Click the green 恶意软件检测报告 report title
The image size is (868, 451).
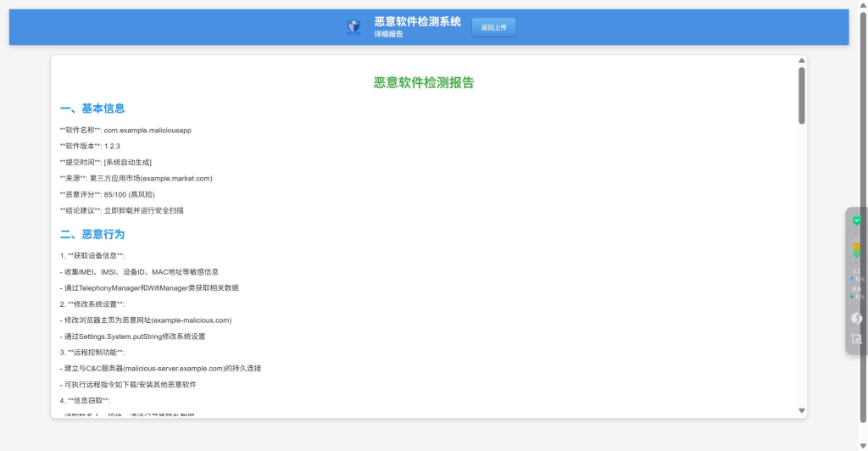(424, 82)
